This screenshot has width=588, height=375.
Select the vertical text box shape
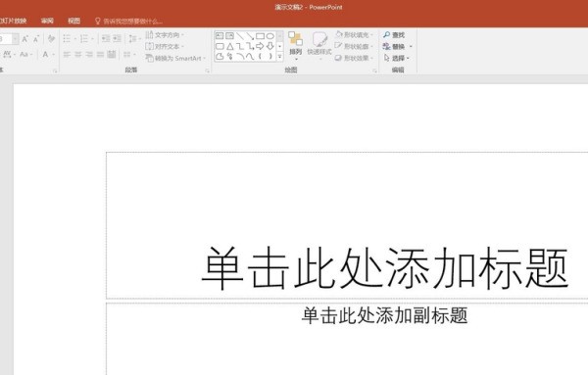click(x=230, y=36)
